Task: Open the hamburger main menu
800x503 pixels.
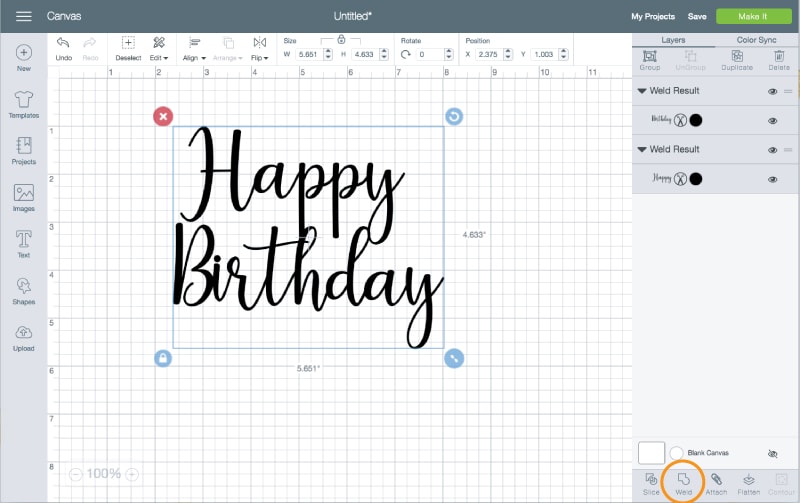Action: [24, 16]
